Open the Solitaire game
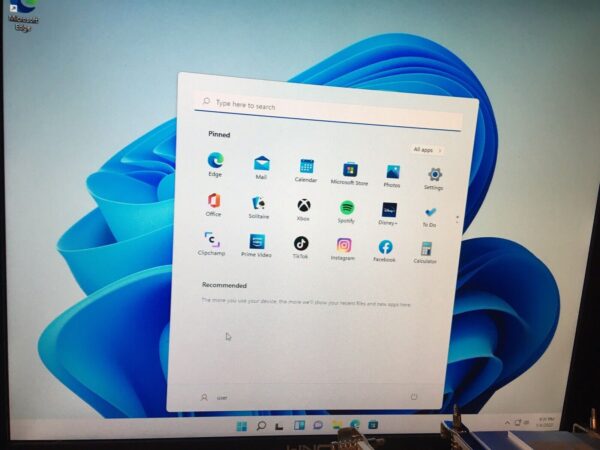This screenshot has height=450, width=600. [259, 207]
